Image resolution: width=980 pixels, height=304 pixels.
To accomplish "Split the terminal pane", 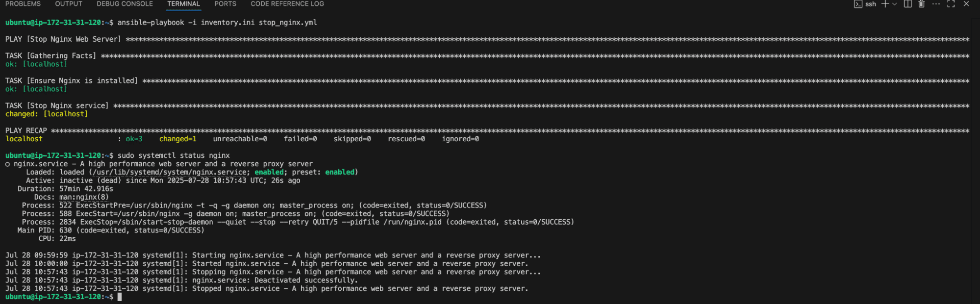I will pyautogui.click(x=908, y=4).
